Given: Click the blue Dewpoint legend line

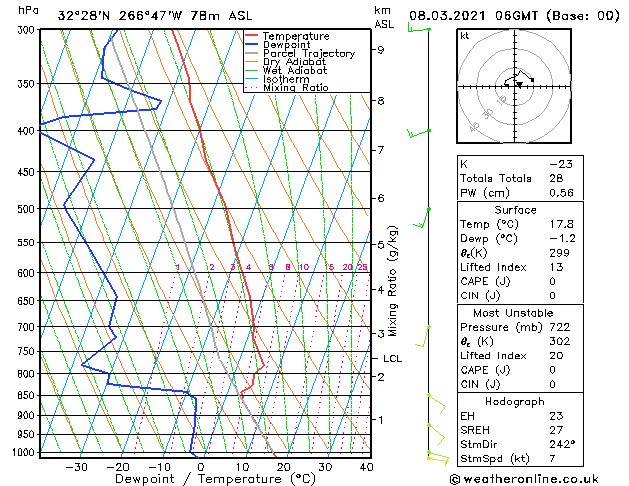Looking at the screenshot, I should click(x=251, y=44).
